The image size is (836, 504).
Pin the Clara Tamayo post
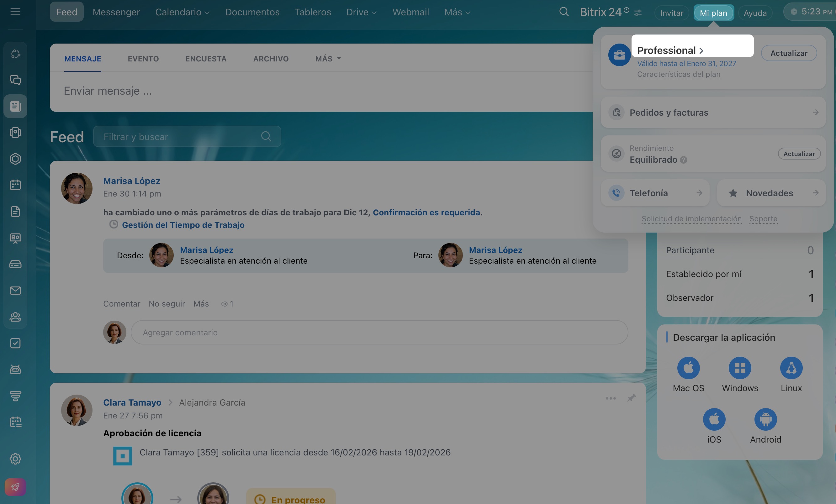point(631,398)
